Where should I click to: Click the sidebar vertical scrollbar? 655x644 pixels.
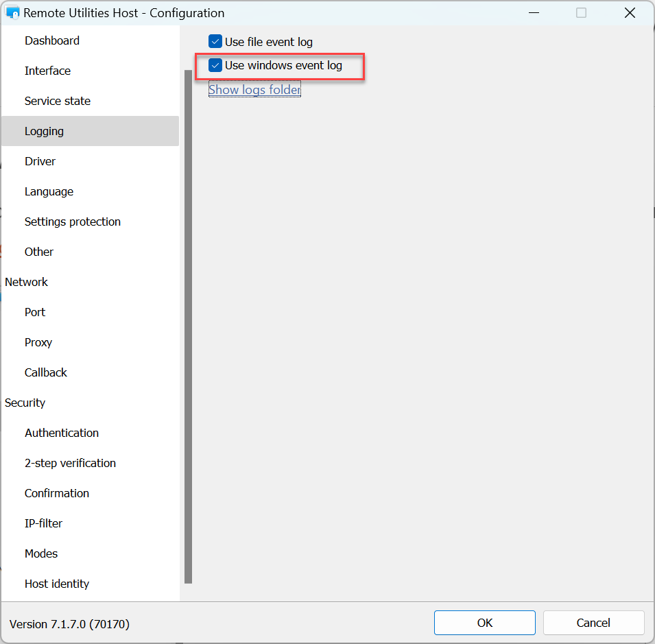tap(188, 326)
